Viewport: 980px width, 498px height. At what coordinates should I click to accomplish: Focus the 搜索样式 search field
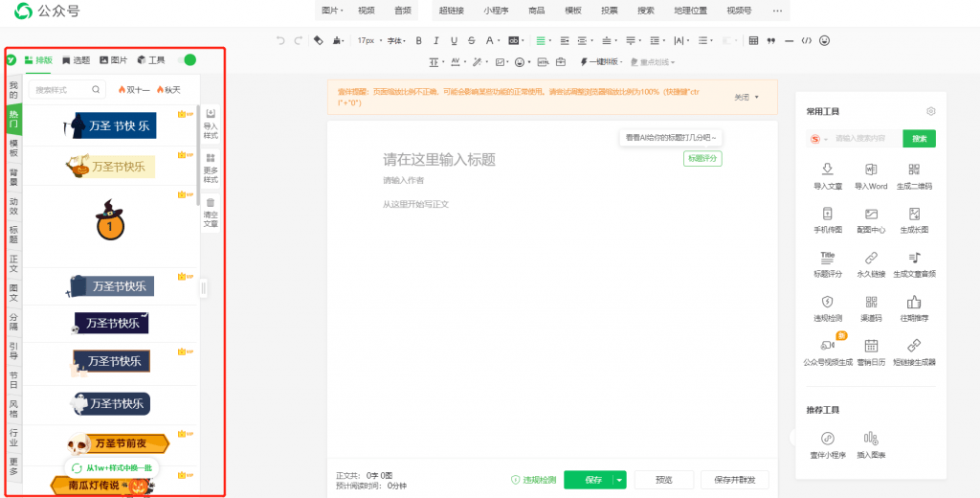coord(66,89)
